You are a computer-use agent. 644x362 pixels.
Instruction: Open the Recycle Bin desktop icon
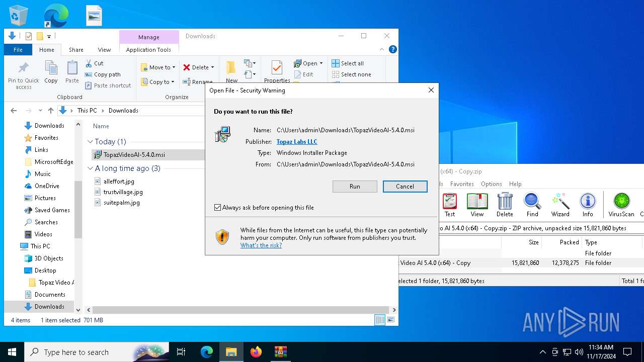pyautogui.click(x=19, y=16)
